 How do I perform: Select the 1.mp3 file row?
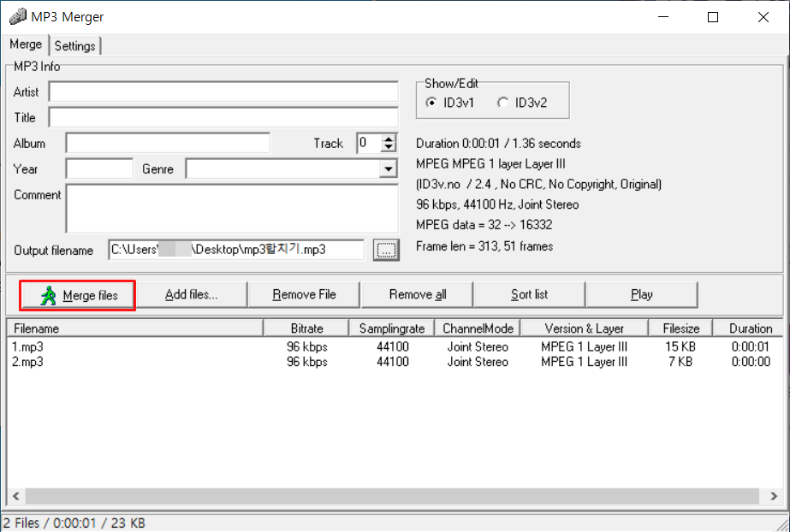click(x=395, y=346)
